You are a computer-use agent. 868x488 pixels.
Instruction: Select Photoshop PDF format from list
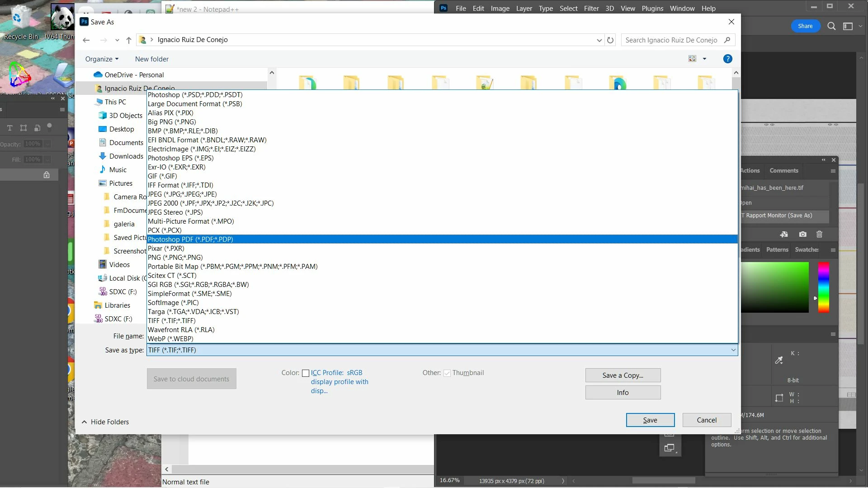click(190, 239)
